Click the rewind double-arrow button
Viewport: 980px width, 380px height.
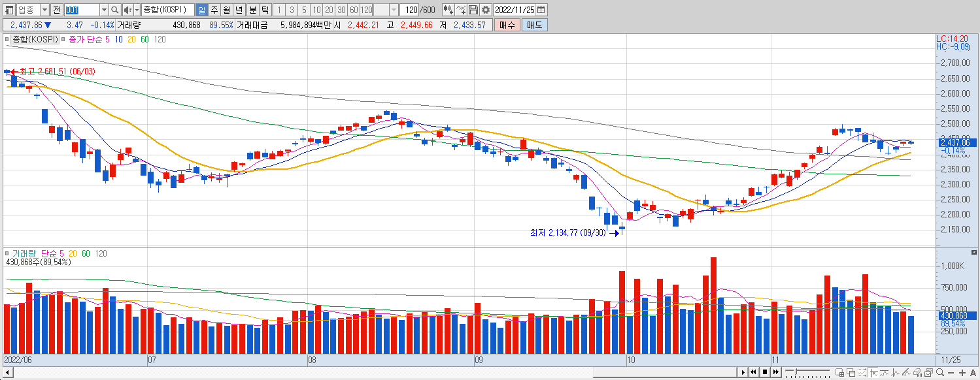click(754, 372)
